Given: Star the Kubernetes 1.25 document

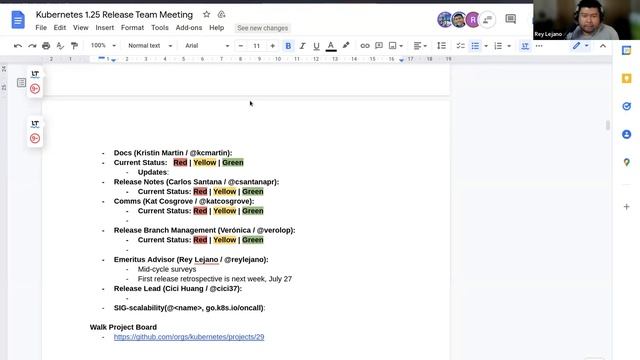Looking at the screenshot, I should click(x=207, y=15).
